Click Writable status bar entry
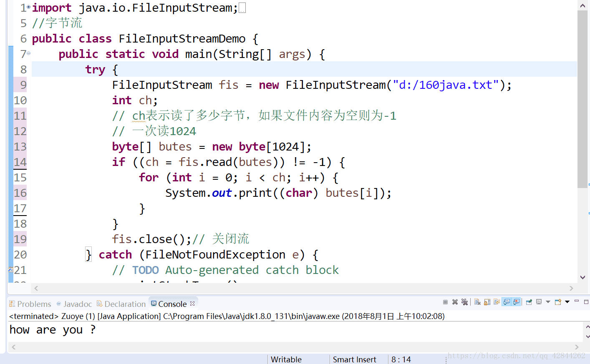Viewport: 590px width, 364px height. click(286, 359)
